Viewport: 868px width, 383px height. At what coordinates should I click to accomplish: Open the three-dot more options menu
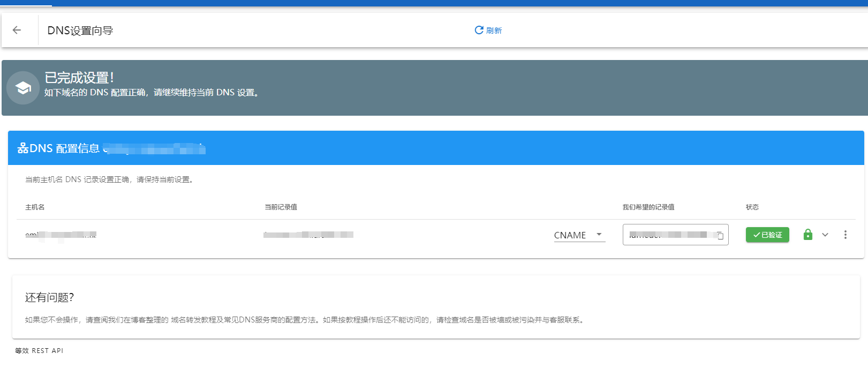pyautogui.click(x=845, y=235)
